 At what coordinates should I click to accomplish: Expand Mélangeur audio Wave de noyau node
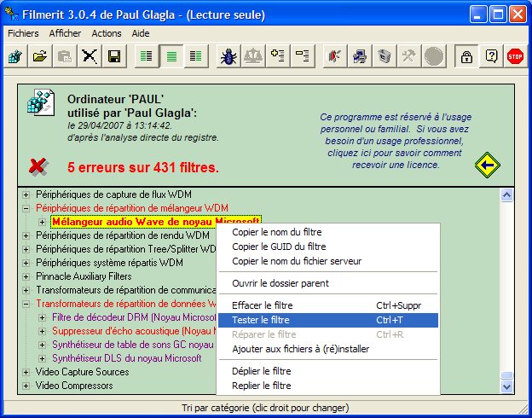pos(42,222)
